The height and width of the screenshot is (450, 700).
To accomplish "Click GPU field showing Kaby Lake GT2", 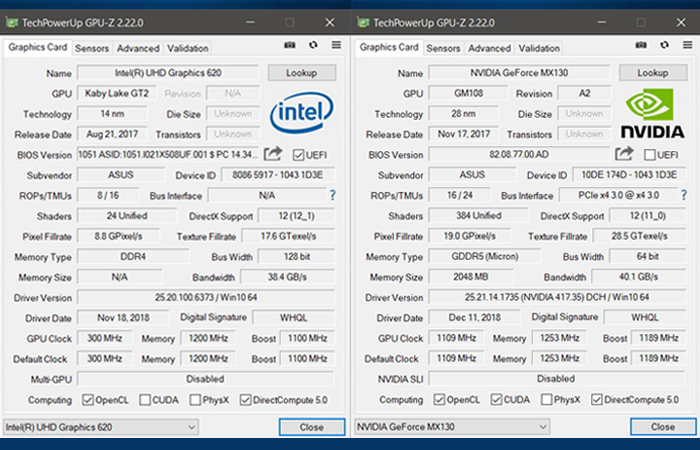I will click(117, 93).
